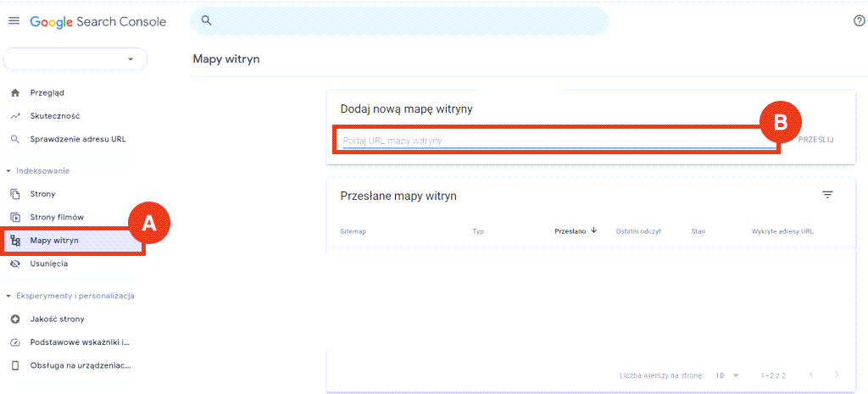Click the top search bar
Viewport: 868px width, 394px height.
click(398, 21)
